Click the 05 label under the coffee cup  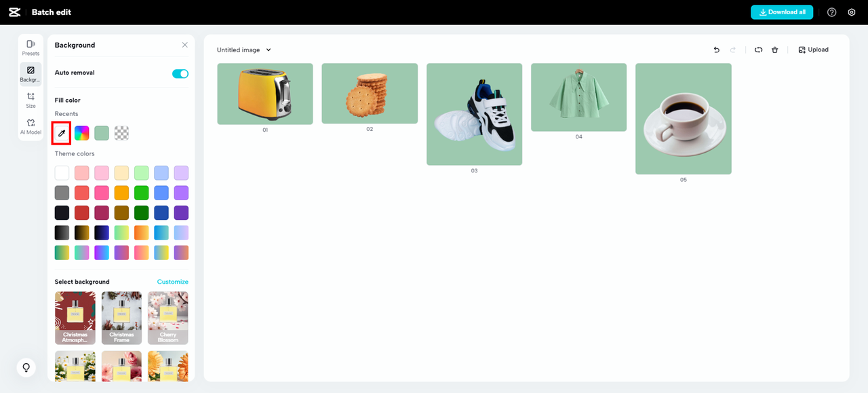(x=684, y=180)
